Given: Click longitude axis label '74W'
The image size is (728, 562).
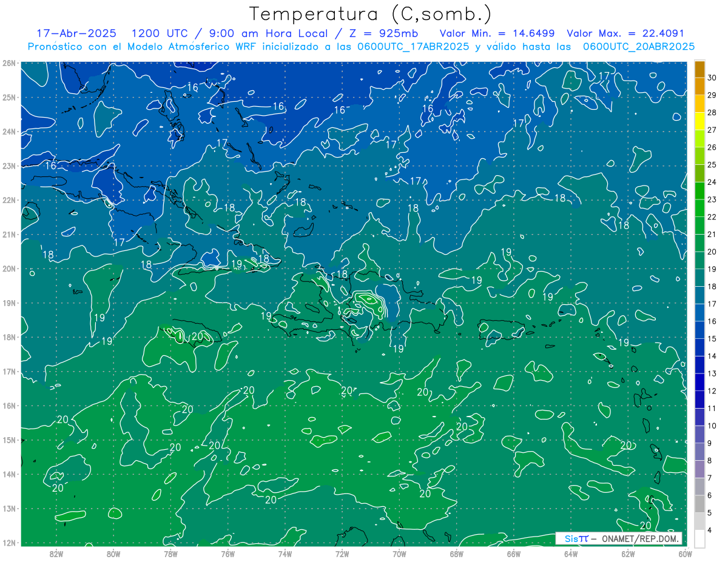Looking at the screenshot, I should pyautogui.click(x=285, y=554).
